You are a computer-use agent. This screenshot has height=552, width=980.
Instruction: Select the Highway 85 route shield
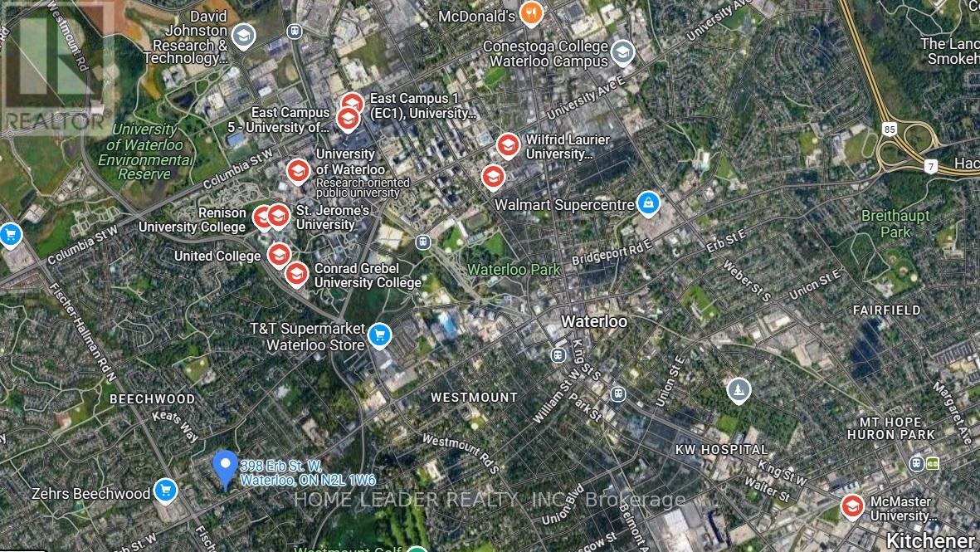[x=890, y=129]
